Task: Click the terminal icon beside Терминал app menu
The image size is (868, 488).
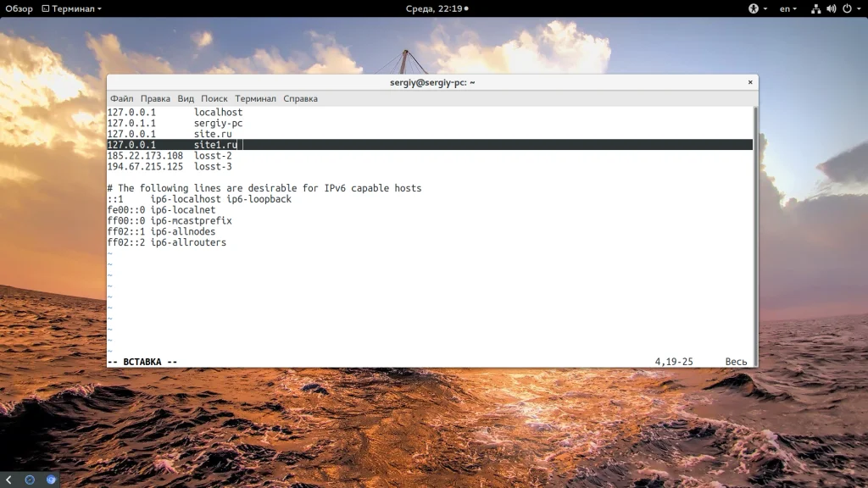Action: (46, 8)
